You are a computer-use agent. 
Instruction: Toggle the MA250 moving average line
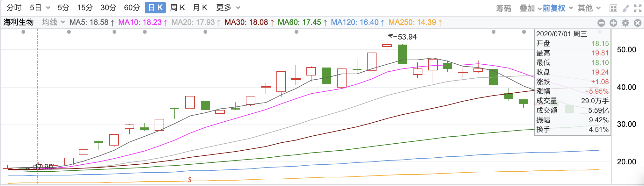415,22
